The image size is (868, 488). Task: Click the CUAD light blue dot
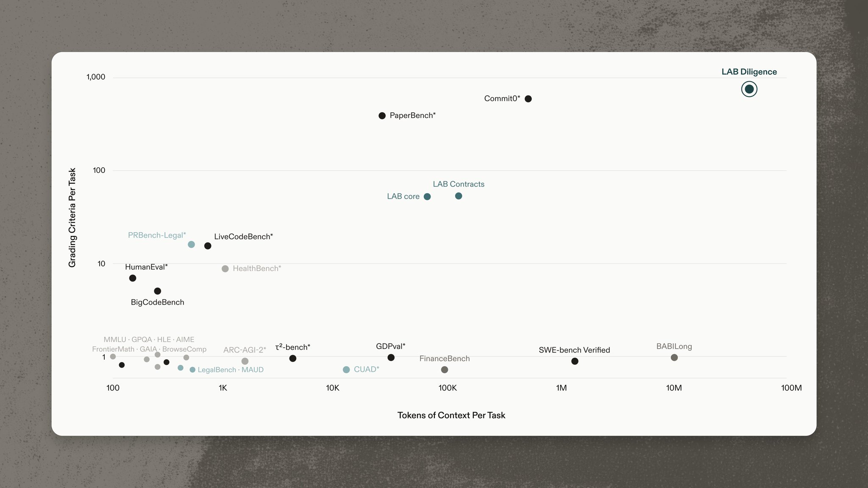point(346,370)
